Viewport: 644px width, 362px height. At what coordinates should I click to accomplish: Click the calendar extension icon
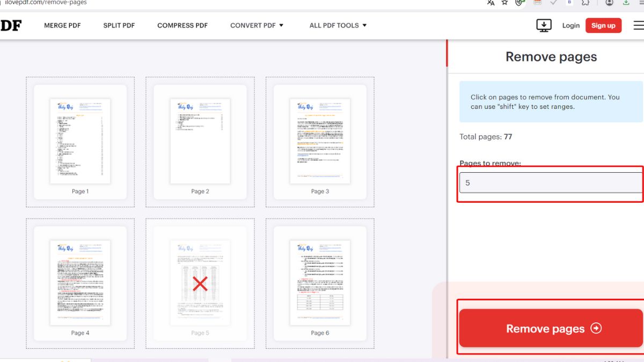pyautogui.click(x=538, y=3)
